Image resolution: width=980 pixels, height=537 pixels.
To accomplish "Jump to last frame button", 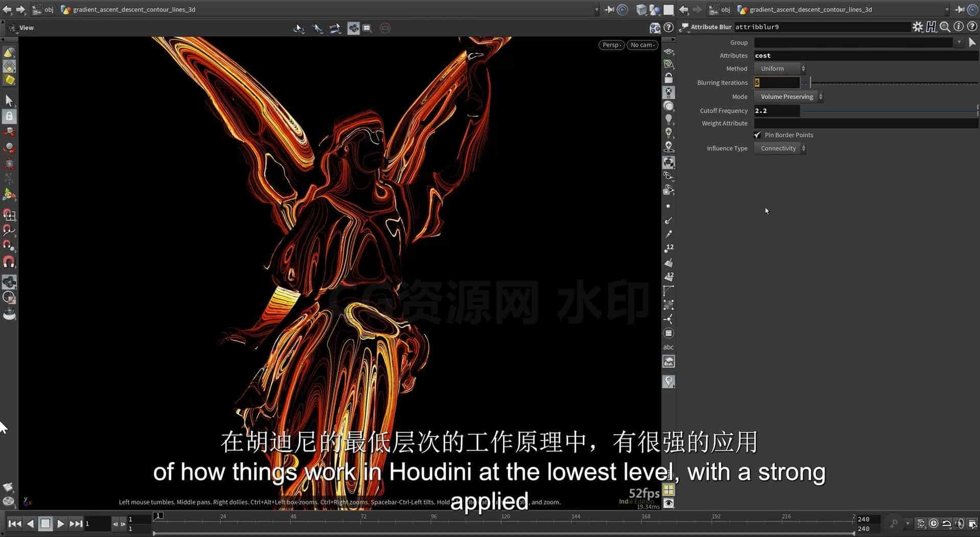I will click(76, 523).
